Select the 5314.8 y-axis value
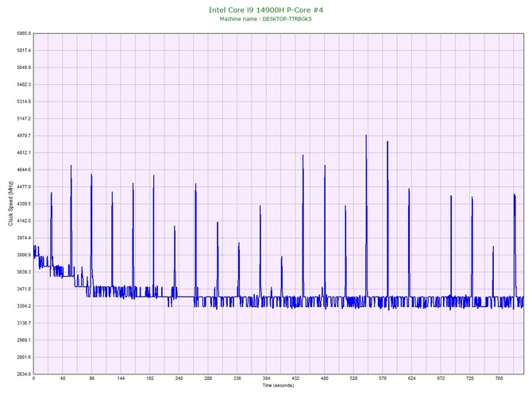Image resolution: width=532 pixels, height=399 pixels. (24, 102)
